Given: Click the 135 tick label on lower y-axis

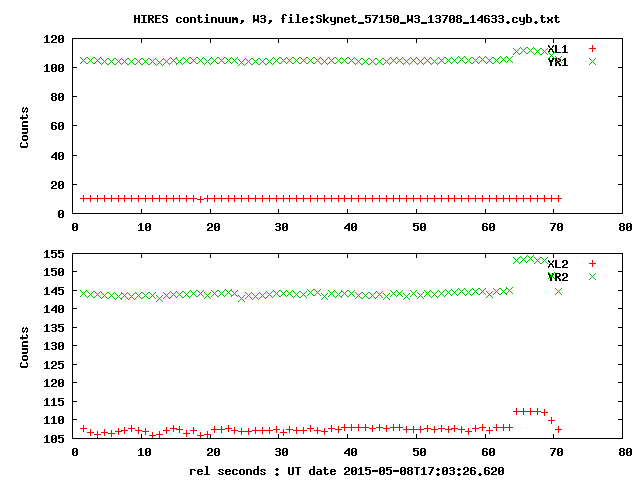Looking at the screenshot, I should [54, 328].
